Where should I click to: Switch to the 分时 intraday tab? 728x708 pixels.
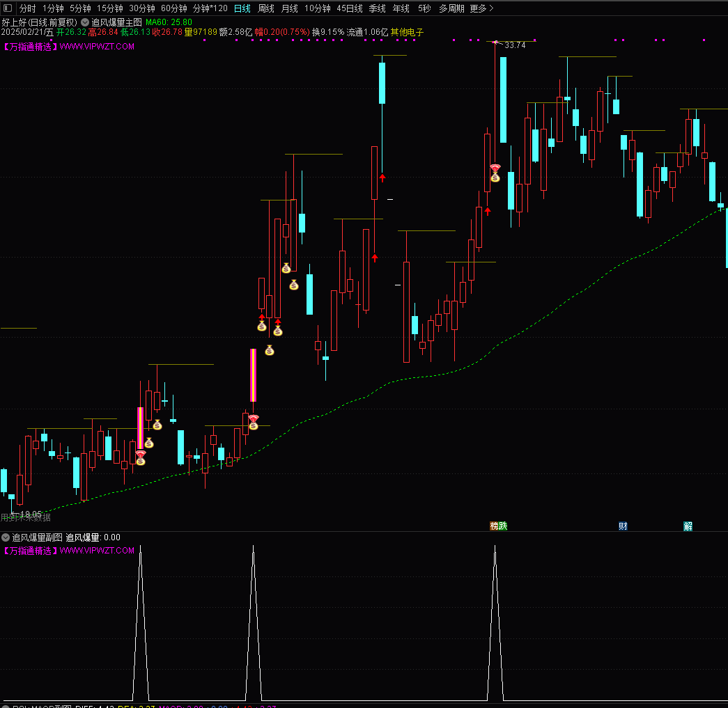point(27,8)
